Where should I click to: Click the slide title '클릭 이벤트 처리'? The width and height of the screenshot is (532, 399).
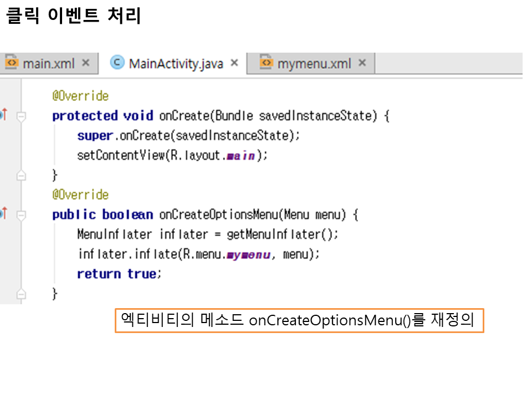coord(73,16)
